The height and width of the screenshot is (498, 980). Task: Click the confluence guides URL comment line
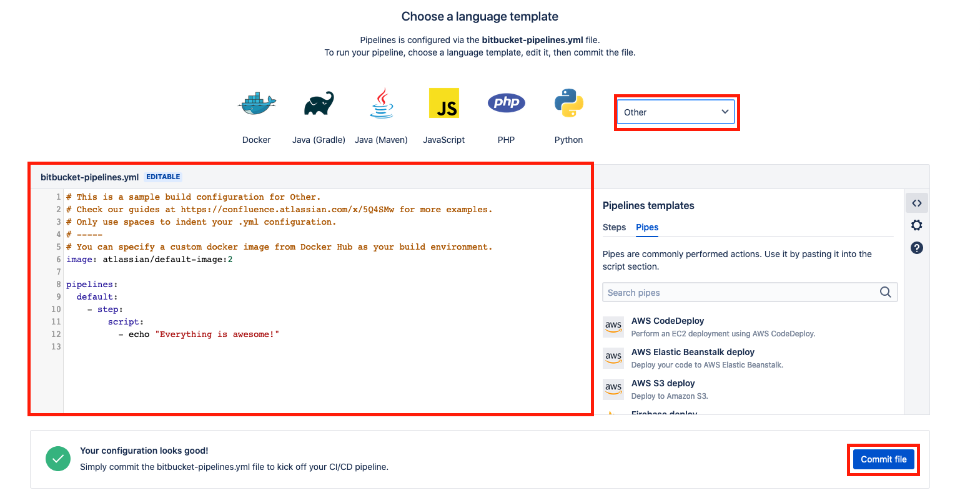[279, 210]
